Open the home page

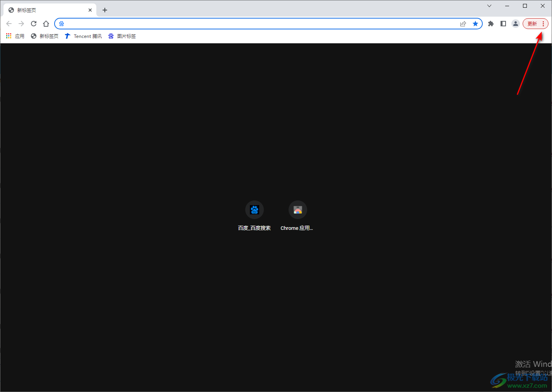point(46,24)
